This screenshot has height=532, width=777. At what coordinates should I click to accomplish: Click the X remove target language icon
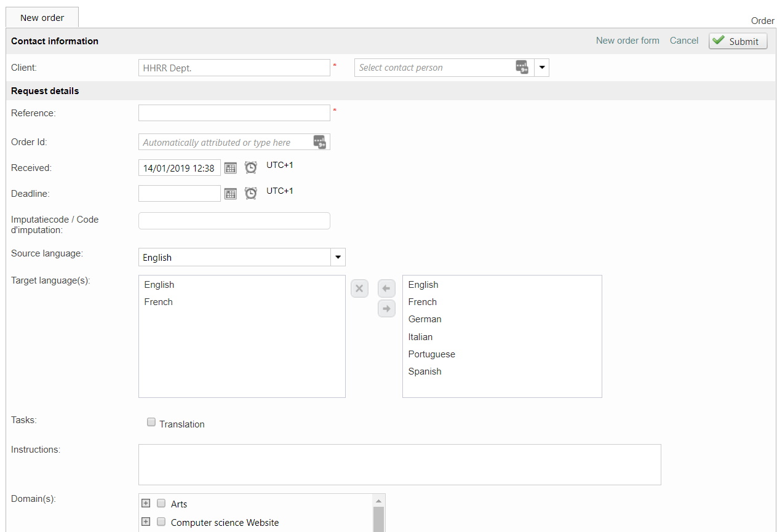tap(360, 288)
